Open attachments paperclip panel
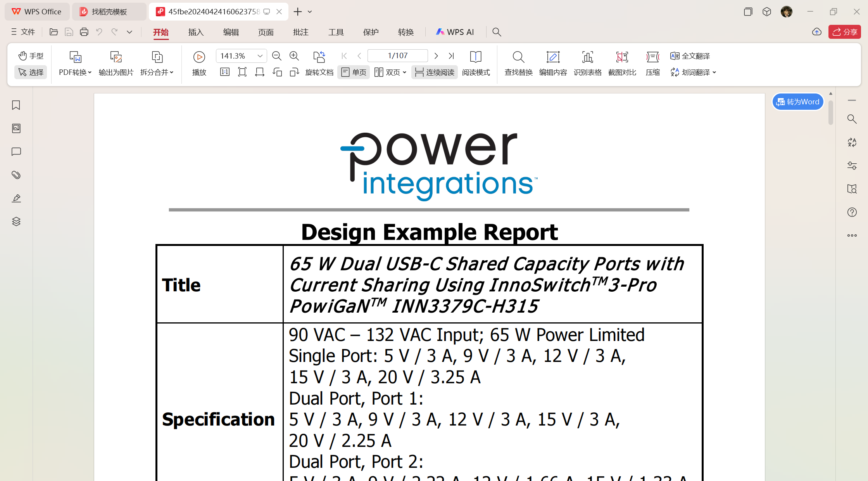This screenshot has height=481, width=868. click(x=16, y=175)
